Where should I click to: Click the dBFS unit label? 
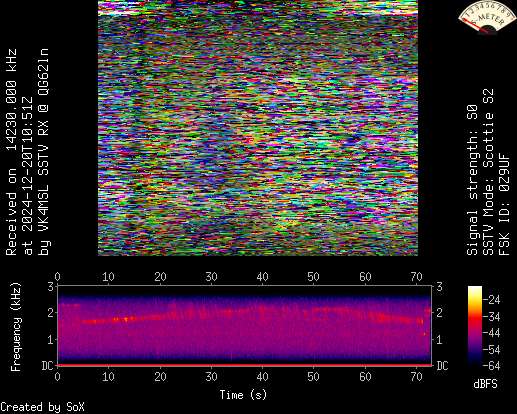[485, 384]
